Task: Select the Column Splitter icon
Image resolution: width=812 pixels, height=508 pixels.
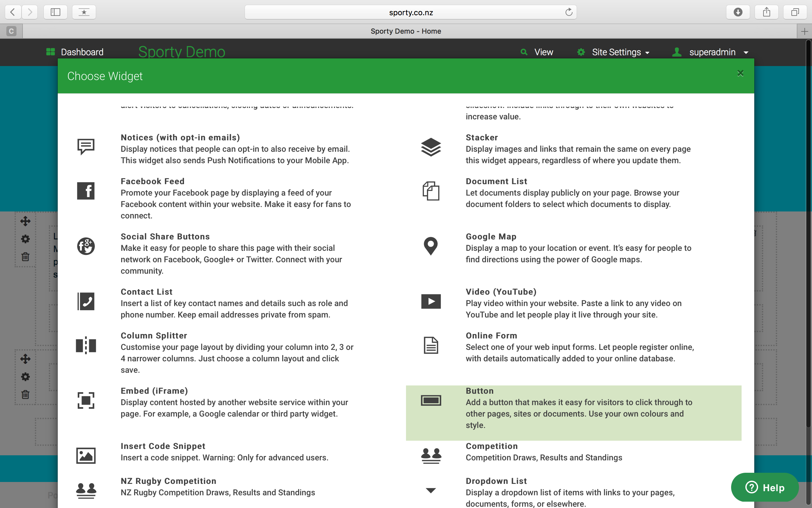Action: [x=86, y=345]
